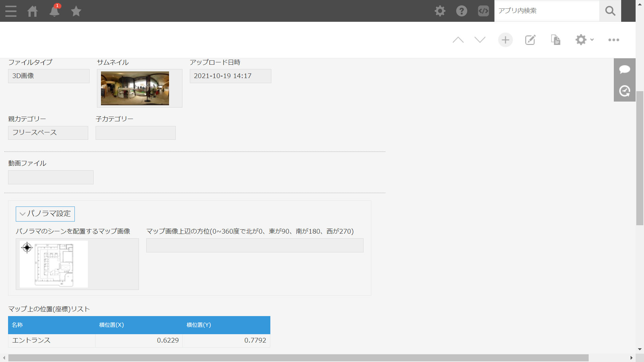Image resolution: width=644 pixels, height=362 pixels.
Task: Open the hamburger main menu
Action: [x=11, y=11]
